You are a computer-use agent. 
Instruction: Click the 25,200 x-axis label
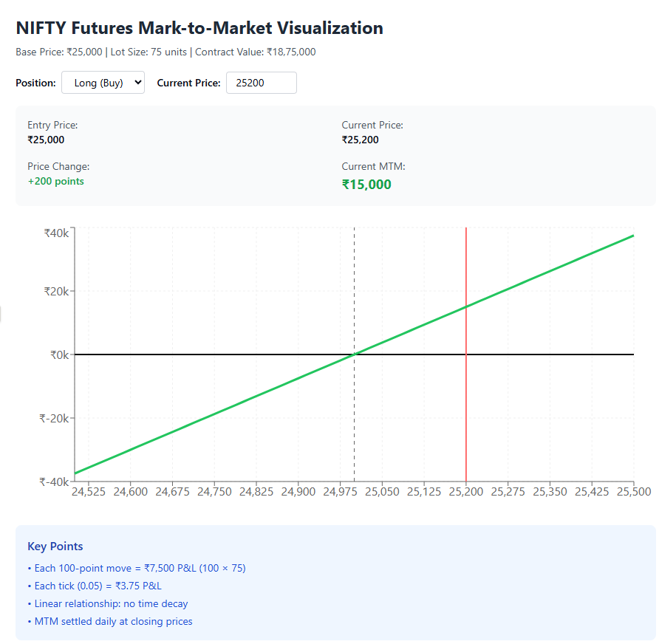(466, 492)
